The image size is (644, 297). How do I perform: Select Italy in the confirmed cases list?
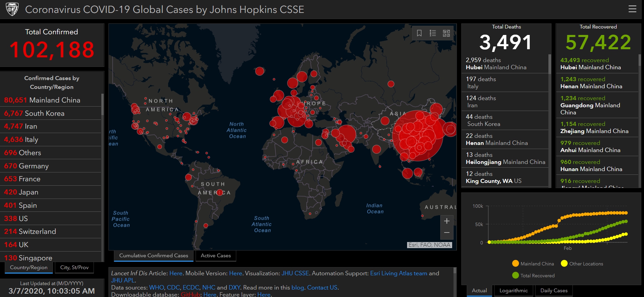coord(51,140)
